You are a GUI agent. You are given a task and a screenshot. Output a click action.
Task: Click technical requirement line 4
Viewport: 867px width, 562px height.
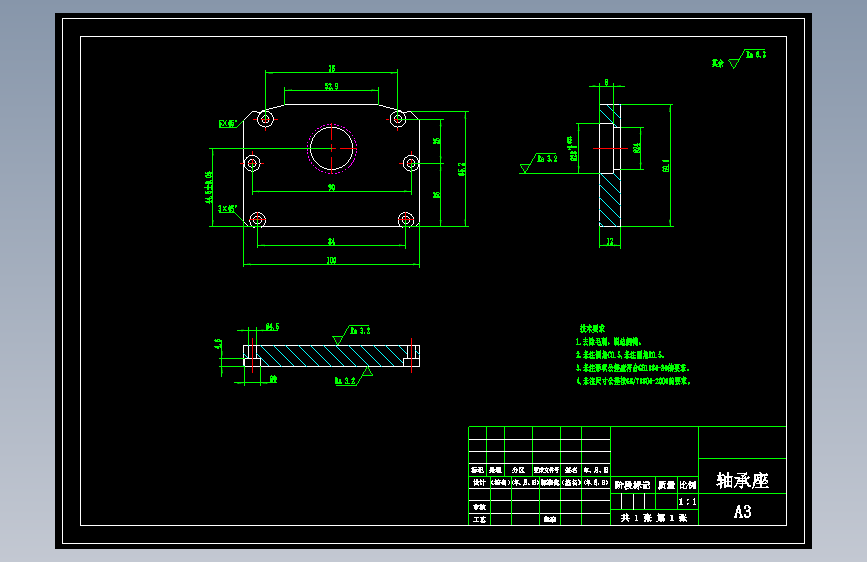click(633, 381)
